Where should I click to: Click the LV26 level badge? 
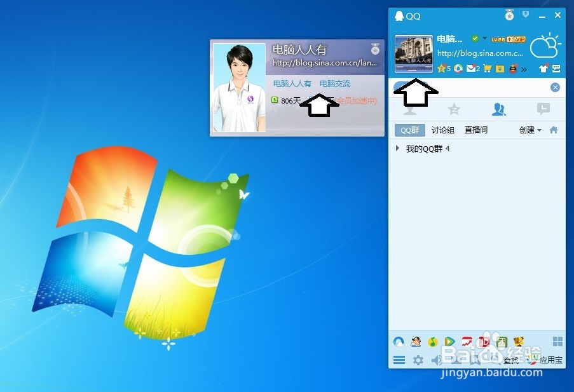point(498,39)
